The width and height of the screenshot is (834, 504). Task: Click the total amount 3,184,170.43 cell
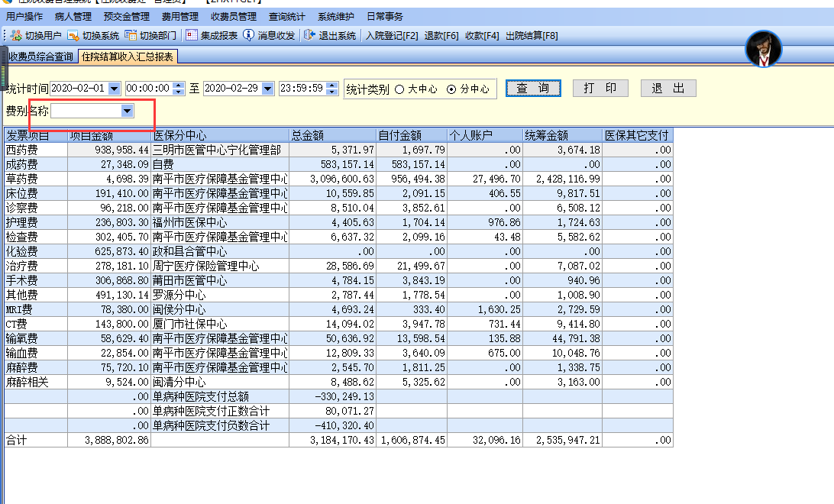tap(333, 440)
